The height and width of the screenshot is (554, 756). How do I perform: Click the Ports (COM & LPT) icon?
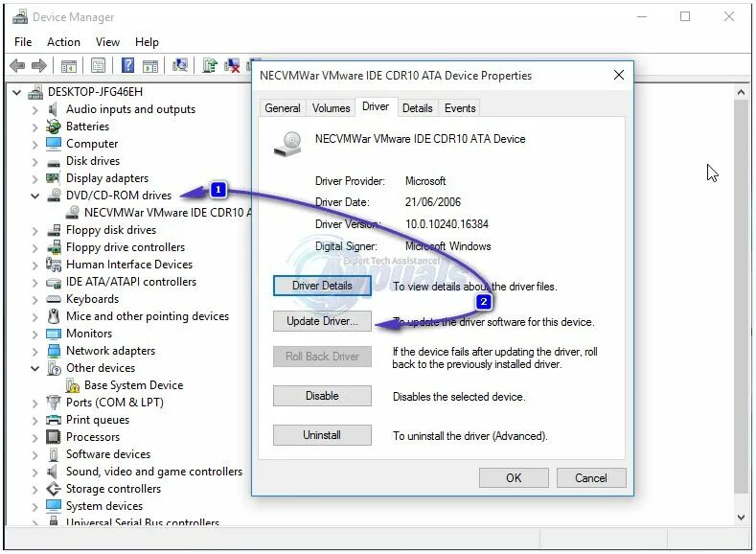[x=53, y=403]
